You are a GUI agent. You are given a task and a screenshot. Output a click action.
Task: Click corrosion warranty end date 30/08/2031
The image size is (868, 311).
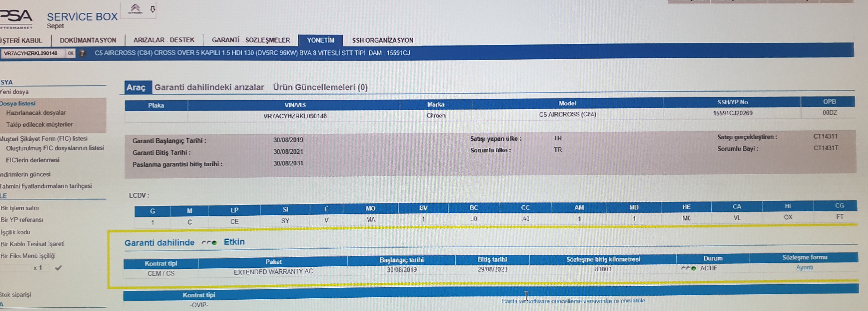[x=288, y=163]
